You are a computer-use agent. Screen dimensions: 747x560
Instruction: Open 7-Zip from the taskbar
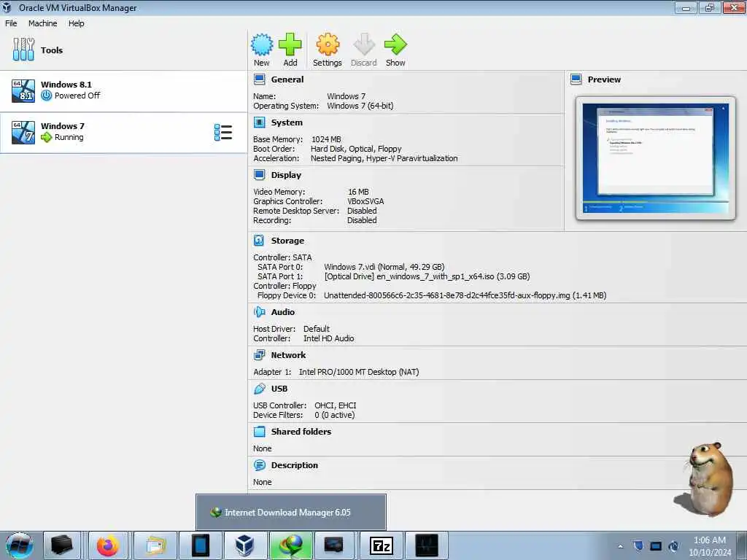[382, 545]
